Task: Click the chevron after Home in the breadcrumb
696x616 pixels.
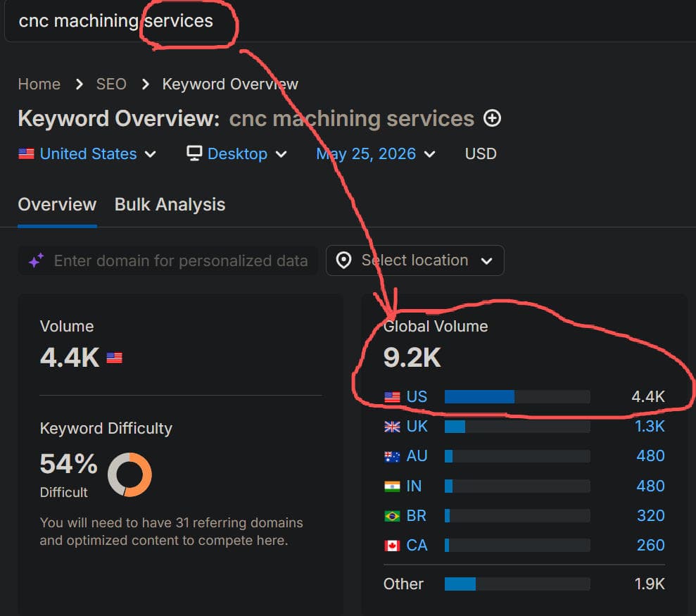Action: coord(79,84)
